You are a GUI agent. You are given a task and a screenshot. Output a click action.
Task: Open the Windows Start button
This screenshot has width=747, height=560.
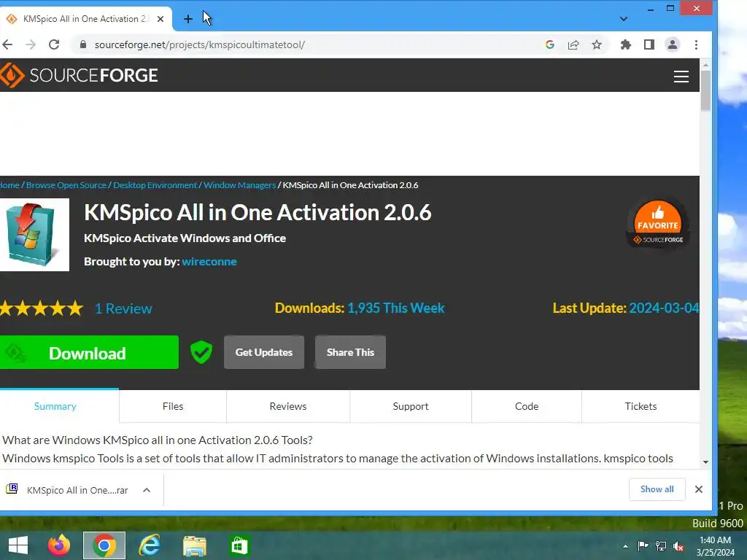pyautogui.click(x=18, y=545)
